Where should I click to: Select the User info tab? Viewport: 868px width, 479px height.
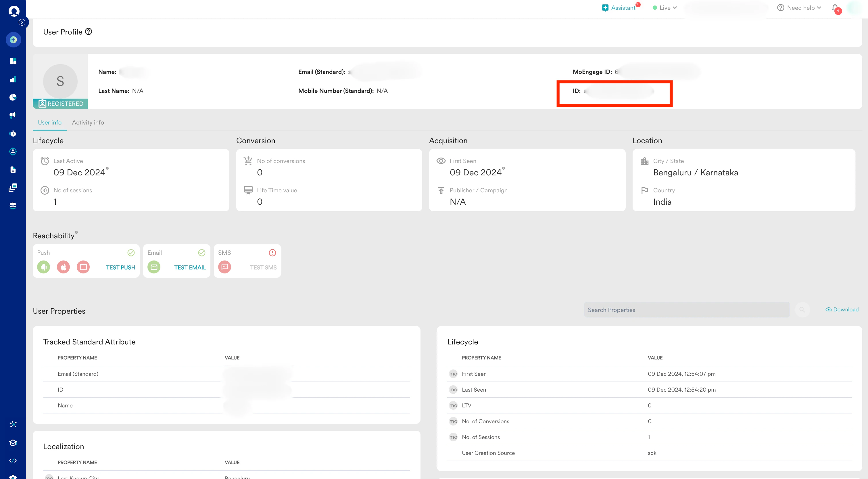49,122
